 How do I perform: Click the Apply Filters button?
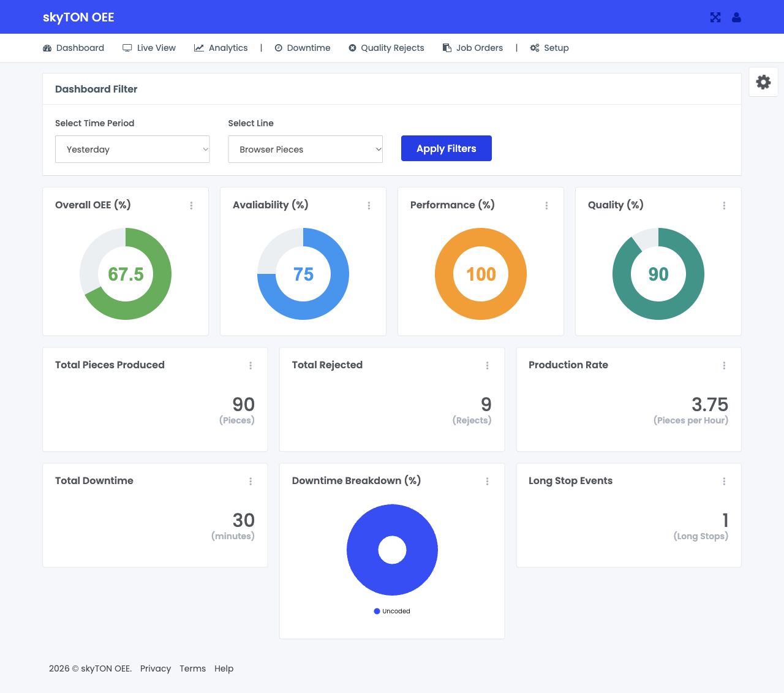(x=447, y=148)
